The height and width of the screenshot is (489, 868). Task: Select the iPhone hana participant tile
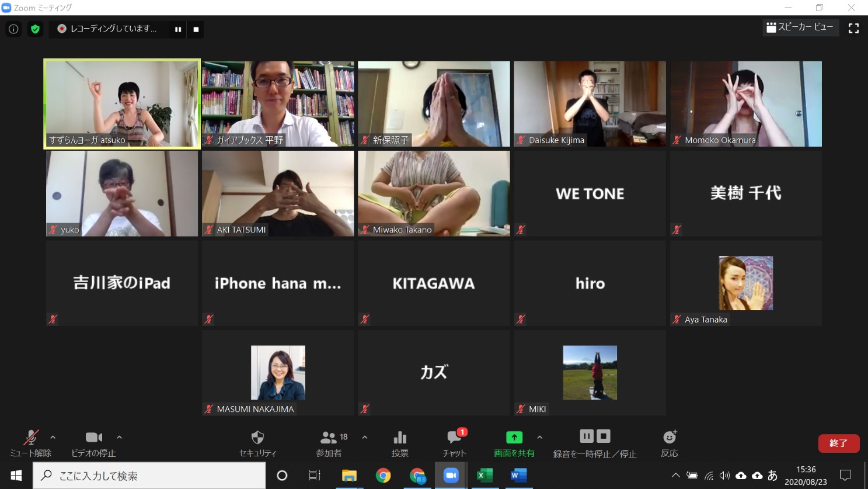(278, 283)
